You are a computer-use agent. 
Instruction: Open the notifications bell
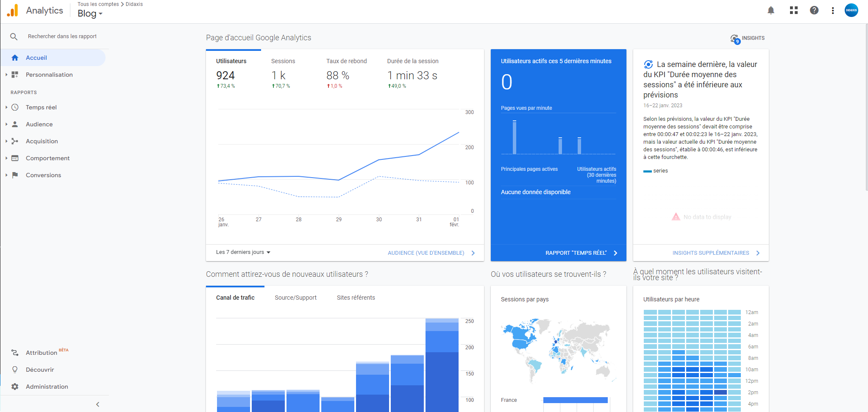pyautogui.click(x=771, y=10)
